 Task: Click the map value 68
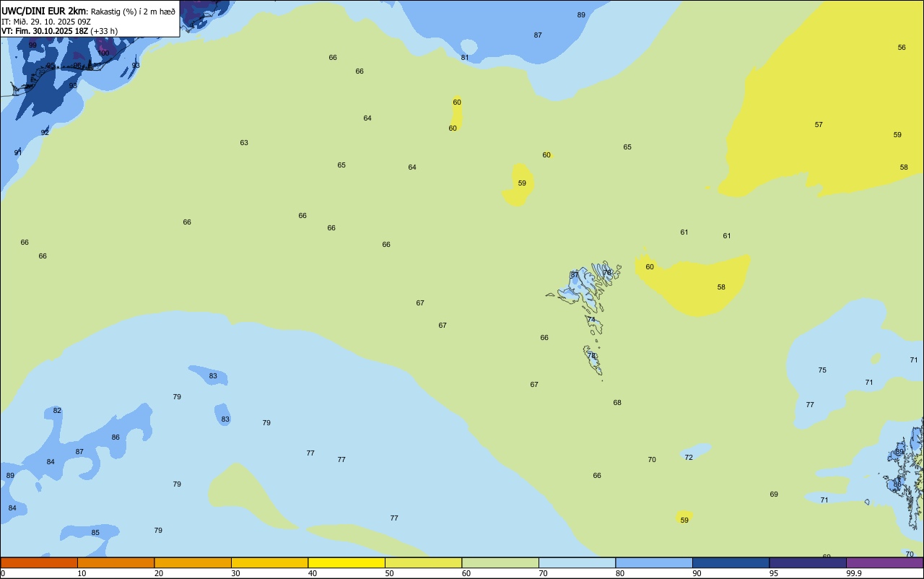(x=617, y=402)
